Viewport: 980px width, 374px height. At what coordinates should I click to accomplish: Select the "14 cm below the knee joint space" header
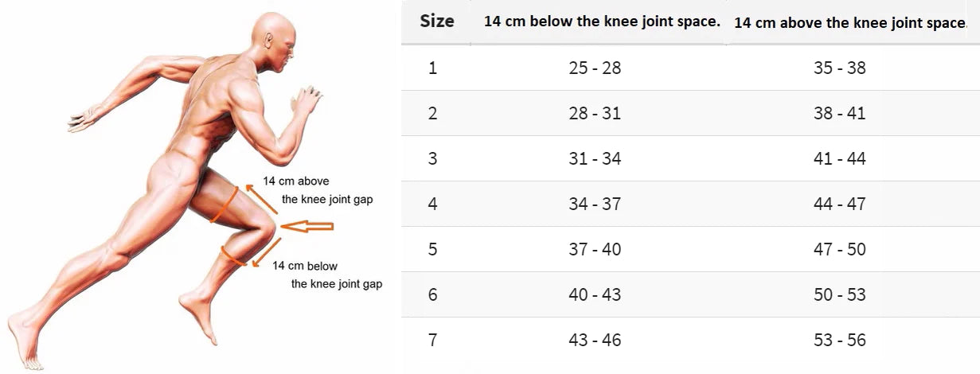tap(601, 21)
